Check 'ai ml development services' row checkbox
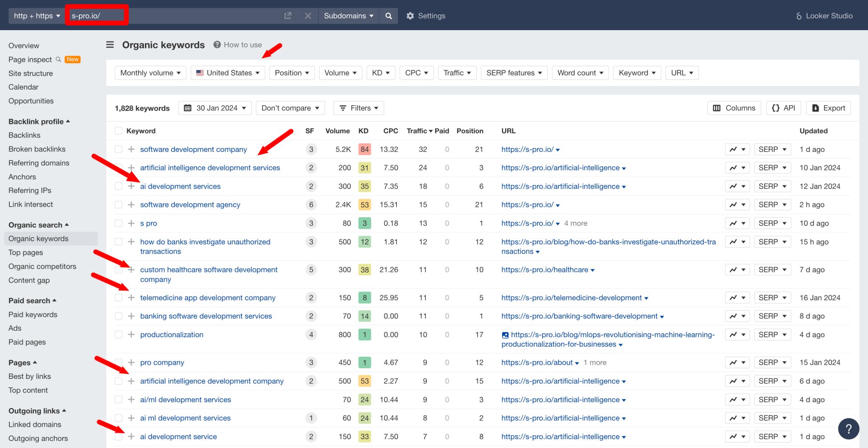 coord(119,418)
